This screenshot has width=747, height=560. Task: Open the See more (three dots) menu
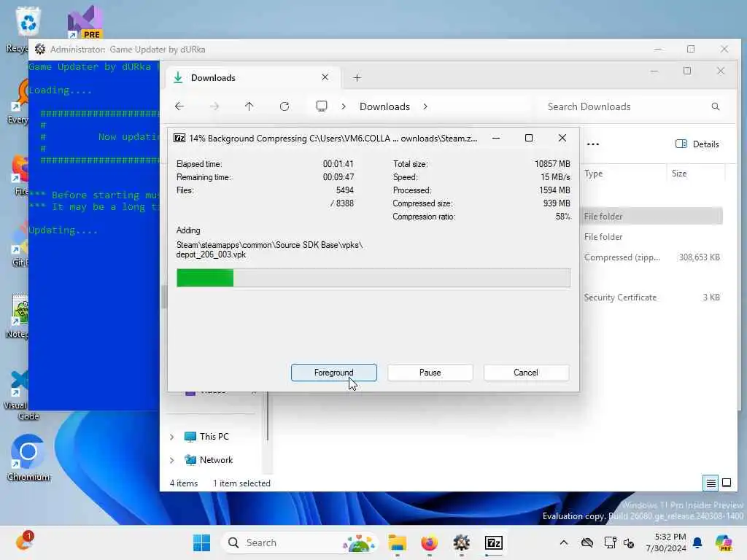(x=592, y=144)
